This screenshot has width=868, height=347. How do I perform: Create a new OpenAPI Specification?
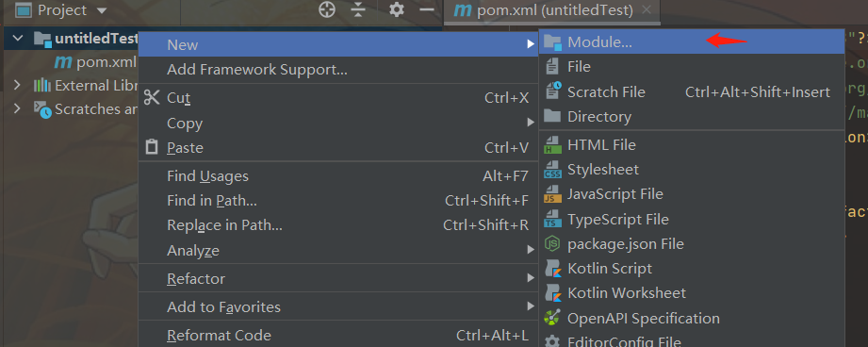coord(692,318)
